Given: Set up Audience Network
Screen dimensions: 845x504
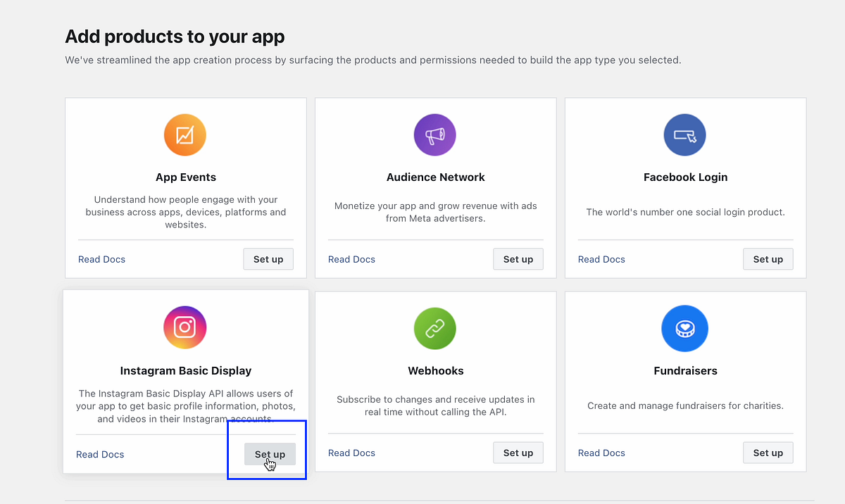Looking at the screenshot, I should tap(518, 259).
